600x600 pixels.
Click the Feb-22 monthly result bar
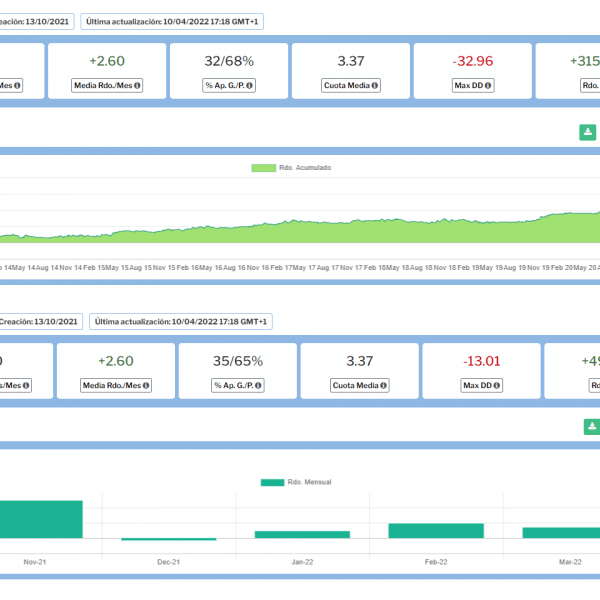pyautogui.click(x=436, y=531)
